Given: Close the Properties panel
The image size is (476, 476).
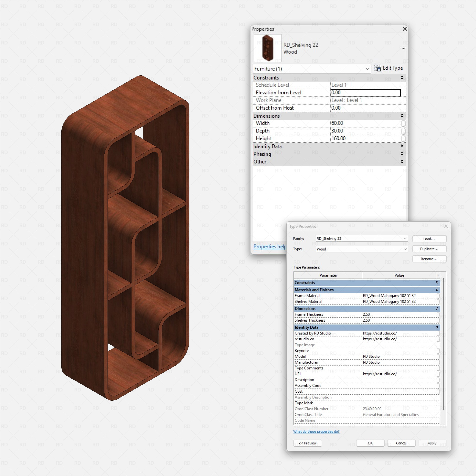Looking at the screenshot, I should point(405,29).
